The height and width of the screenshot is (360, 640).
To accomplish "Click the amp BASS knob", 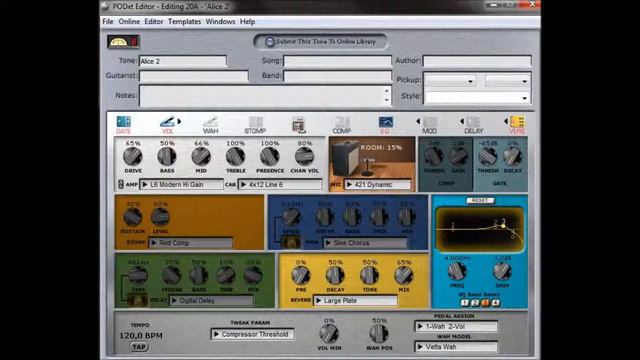I will 167,156.
